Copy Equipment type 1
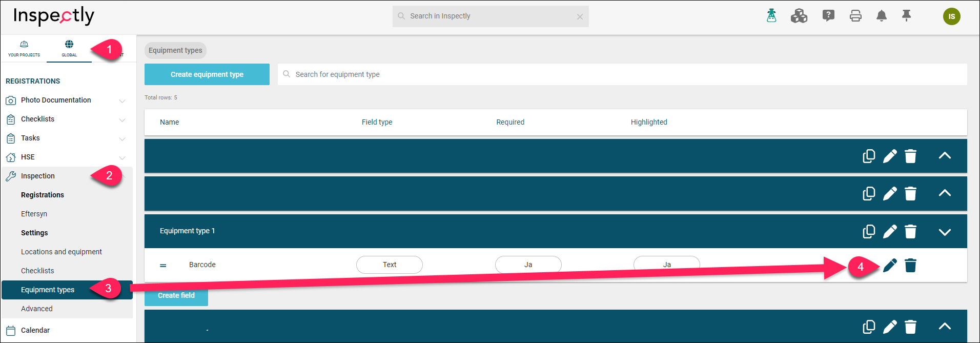The width and height of the screenshot is (980, 343). pos(869,231)
